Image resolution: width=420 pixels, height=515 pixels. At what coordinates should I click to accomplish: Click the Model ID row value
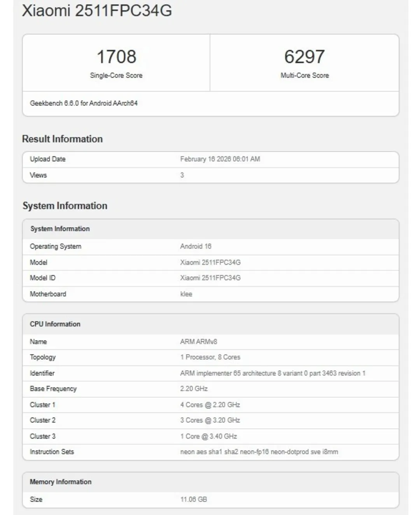coord(210,278)
